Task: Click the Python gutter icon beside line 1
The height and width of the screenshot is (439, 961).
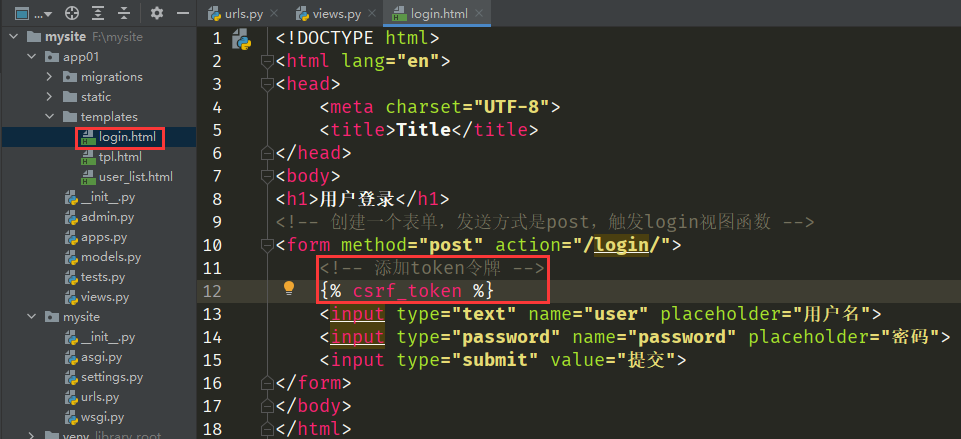Action: (x=241, y=39)
